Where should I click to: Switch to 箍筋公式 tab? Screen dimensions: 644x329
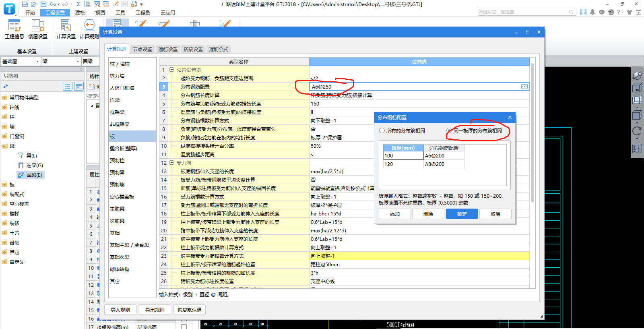219,49
